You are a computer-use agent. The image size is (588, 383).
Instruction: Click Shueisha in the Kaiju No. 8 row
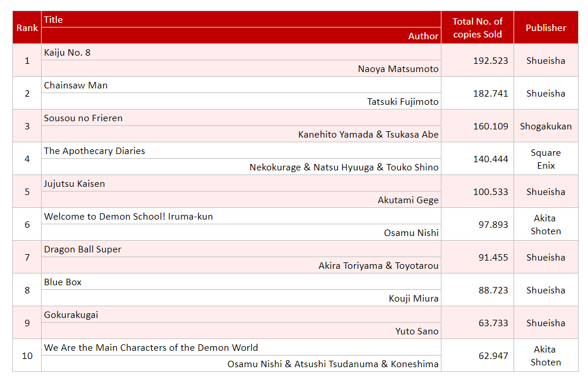(546, 61)
